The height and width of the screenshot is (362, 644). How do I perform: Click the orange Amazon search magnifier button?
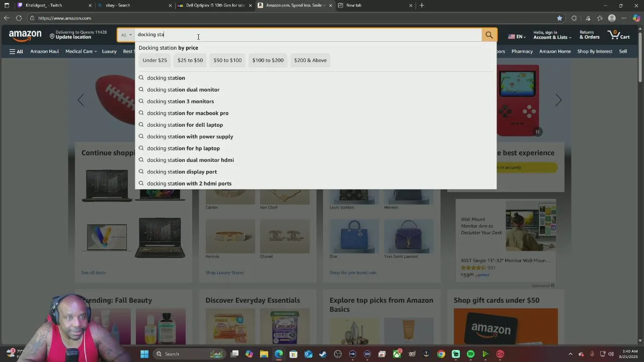489,35
